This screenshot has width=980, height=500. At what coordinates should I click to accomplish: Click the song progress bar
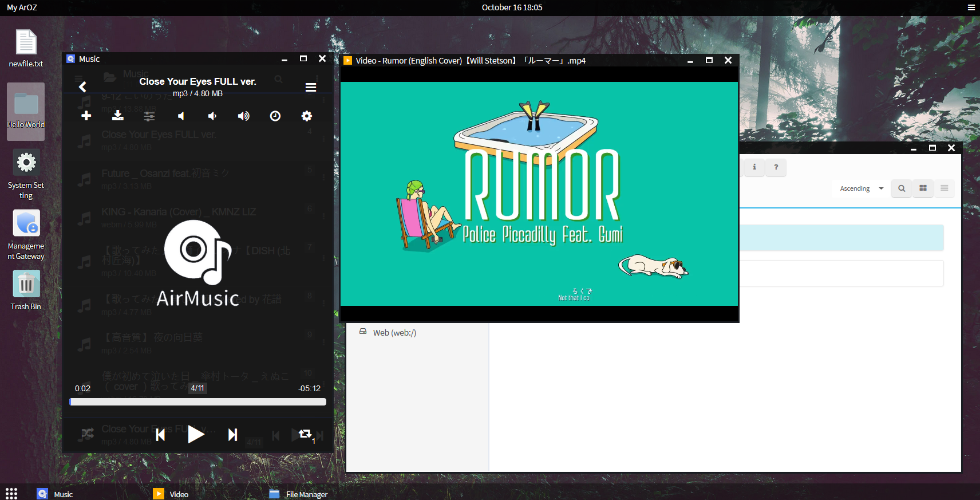[197, 402]
